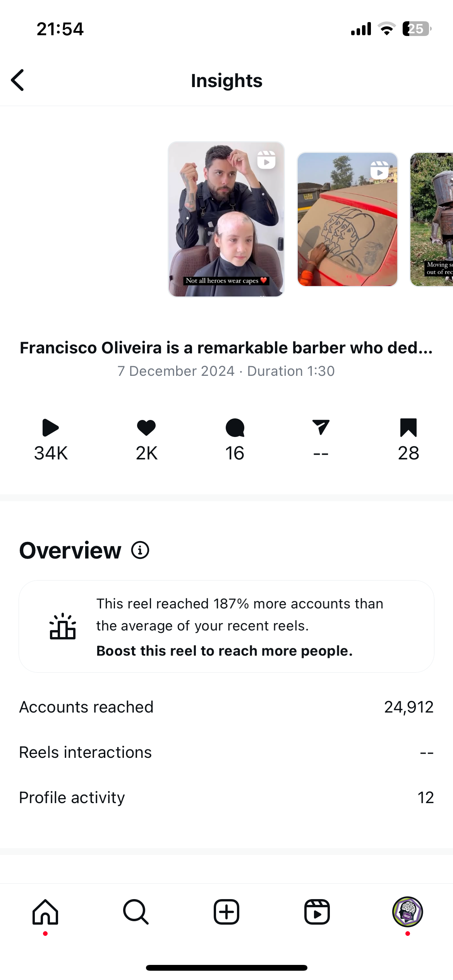Tap the plays icon above 34K
The width and height of the screenshot is (453, 980).
(50, 428)
